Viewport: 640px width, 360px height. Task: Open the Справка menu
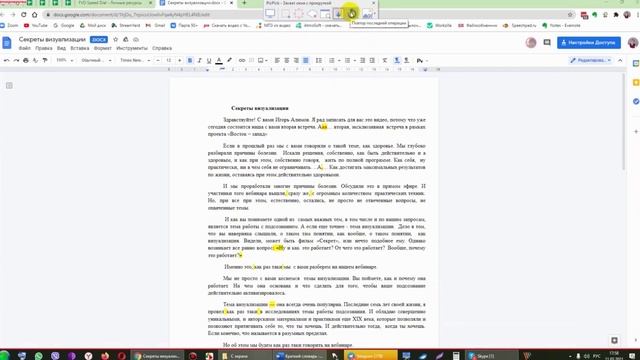tap(162, 48)
